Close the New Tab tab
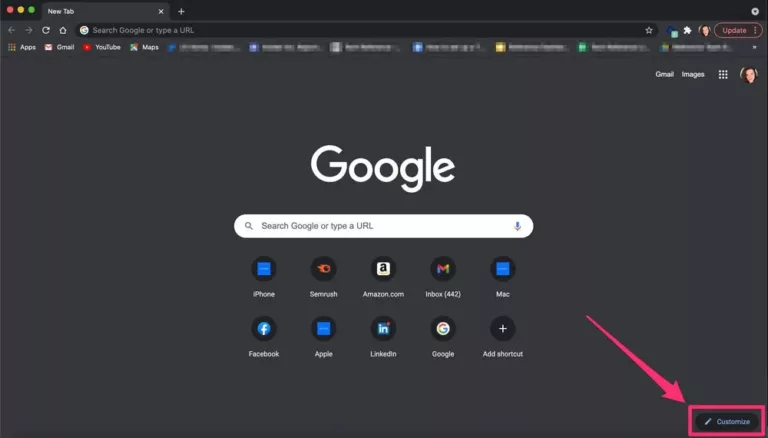The height and width of the screenshot is (438, 768). [161, 11]
